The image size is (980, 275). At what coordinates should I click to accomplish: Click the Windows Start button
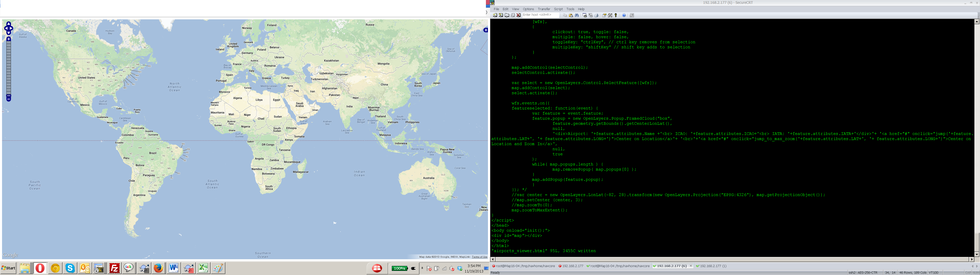pos(8,268)
